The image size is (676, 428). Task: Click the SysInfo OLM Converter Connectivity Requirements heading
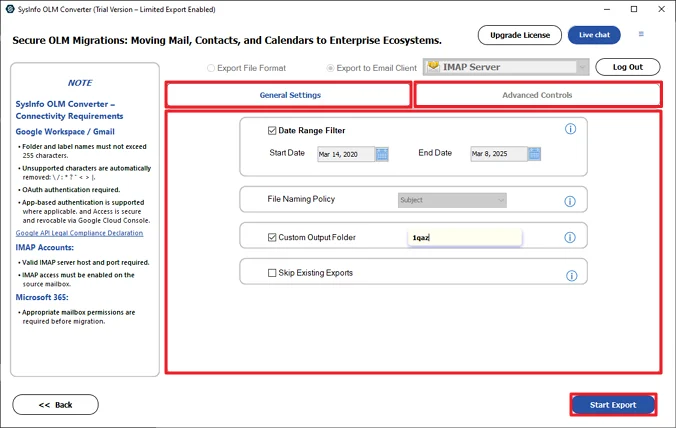(69, 110)
